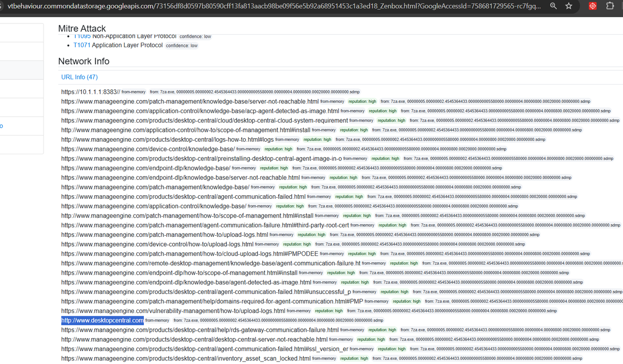Click the https://10.1.1.1:8383// URL entry
This screenshot has width=623, height=364.
(90, 92)
